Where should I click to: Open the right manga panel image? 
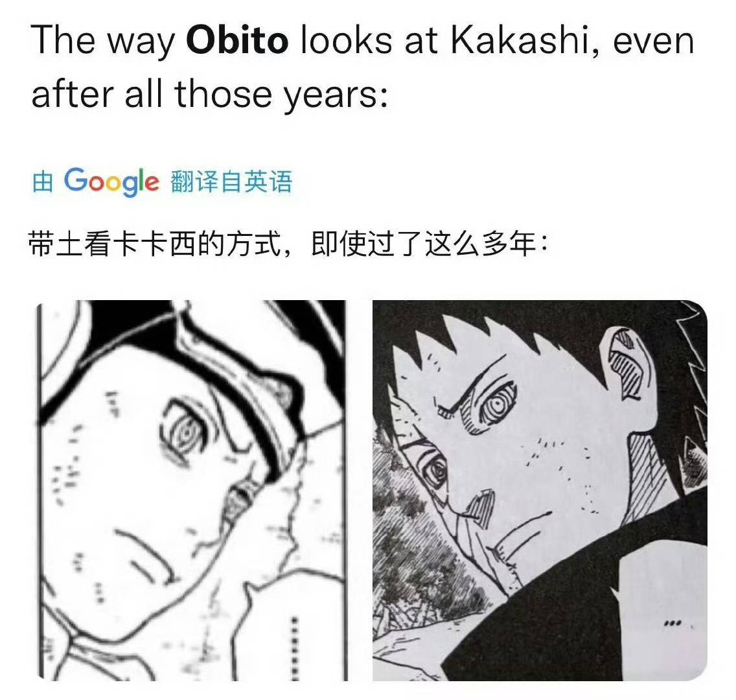point(540,490)
